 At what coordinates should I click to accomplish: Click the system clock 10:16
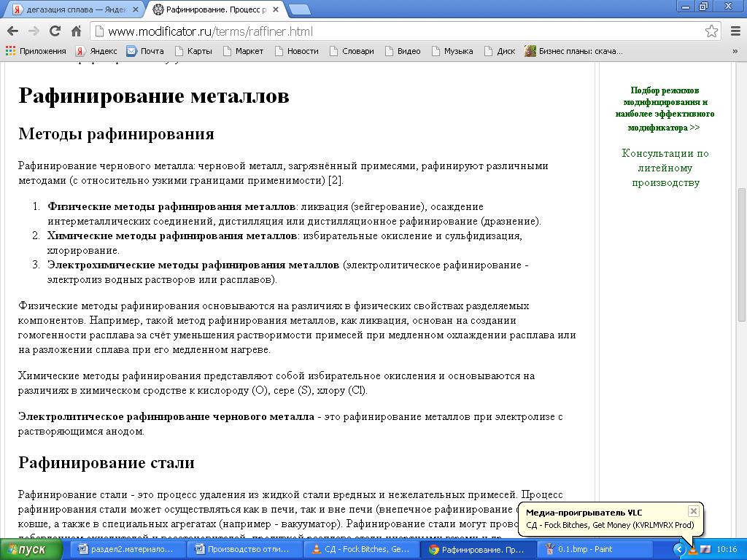(727, 550)
